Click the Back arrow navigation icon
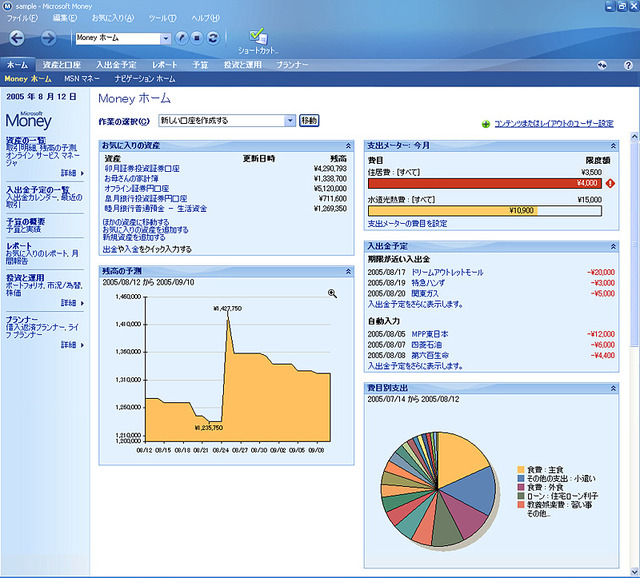The height and width of the screenshot is (578, 640). (x=17, y=38)
